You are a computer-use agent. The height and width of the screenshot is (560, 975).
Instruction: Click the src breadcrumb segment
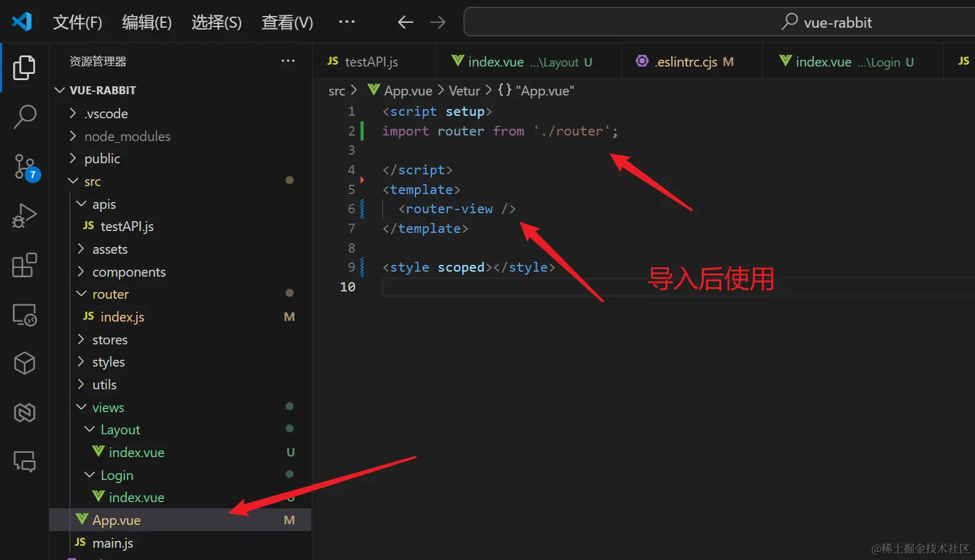tap(337, 91)
